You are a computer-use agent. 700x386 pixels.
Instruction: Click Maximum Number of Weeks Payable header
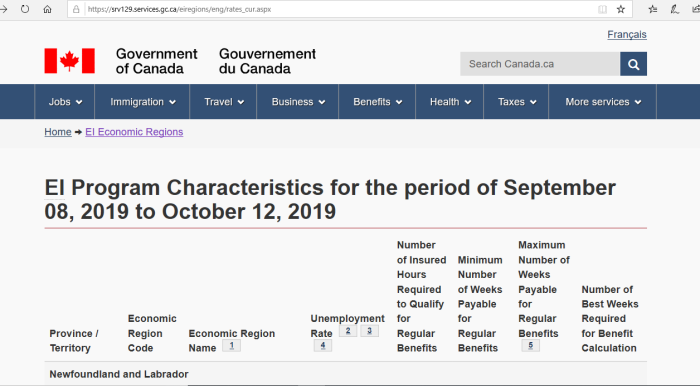point(544,289)
